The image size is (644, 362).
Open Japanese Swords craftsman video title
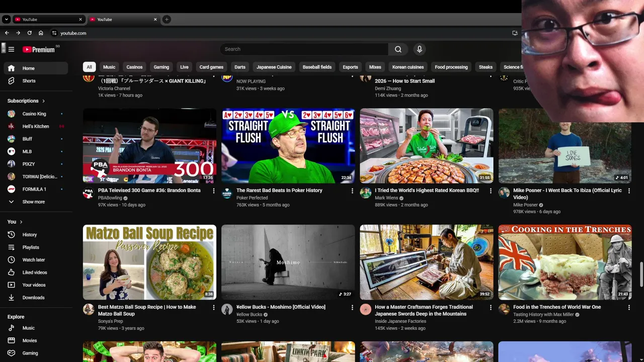click(424, 310)
